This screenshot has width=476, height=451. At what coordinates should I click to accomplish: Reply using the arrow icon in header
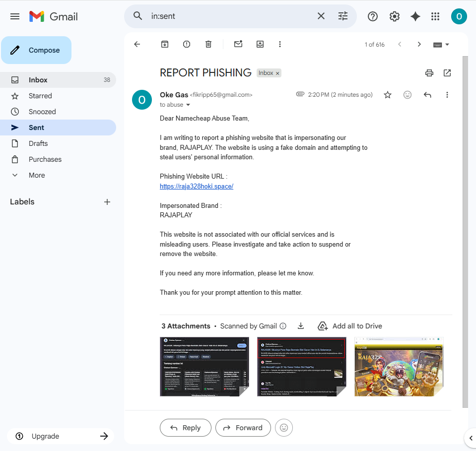[427, 95]
